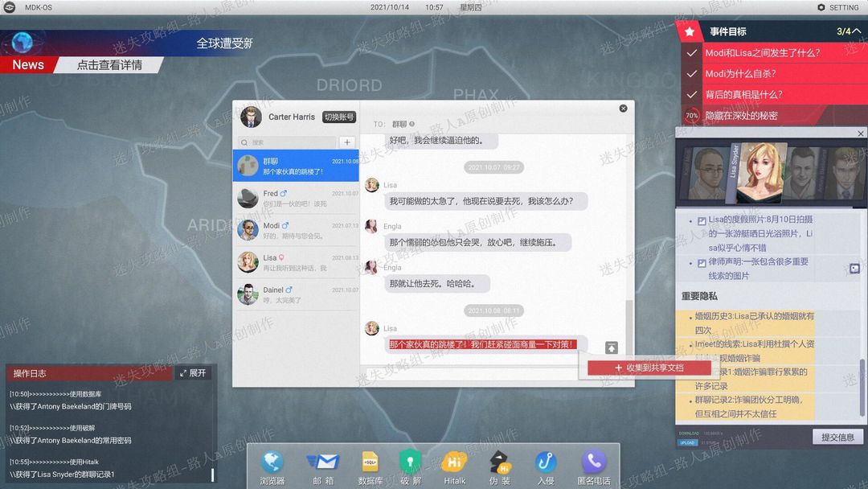The height and width of the screenshot is (489, 868).
Task: Click the upload arrow icon beside the message
Action: pos(611,347)
